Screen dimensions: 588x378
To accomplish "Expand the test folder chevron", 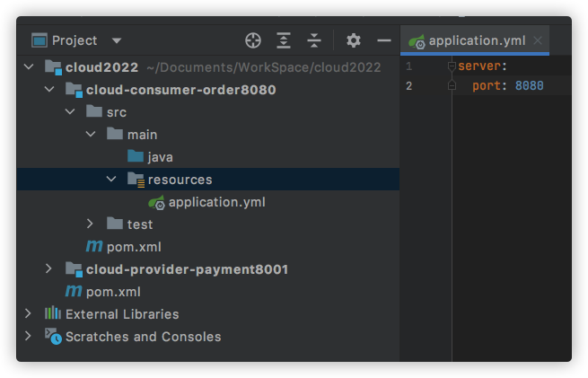I will [90, 224].
